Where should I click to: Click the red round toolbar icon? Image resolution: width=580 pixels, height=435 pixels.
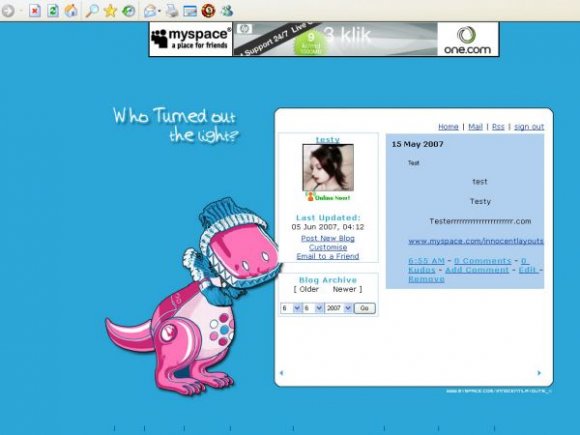tap(208, 11)
